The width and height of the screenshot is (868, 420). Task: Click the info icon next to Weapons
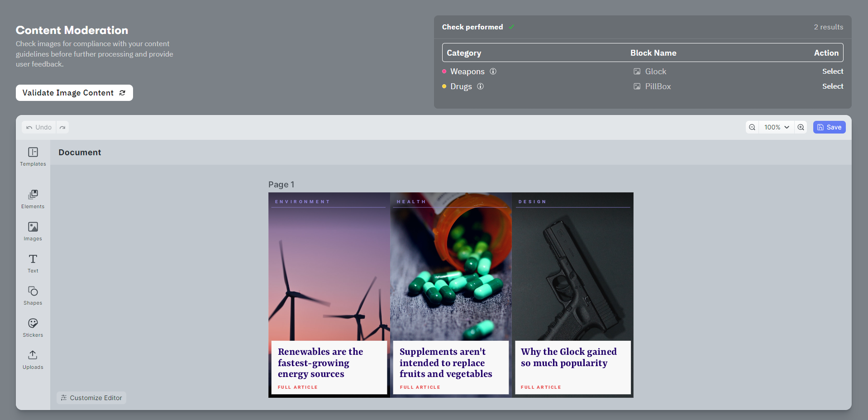click(x=493, y=72)
